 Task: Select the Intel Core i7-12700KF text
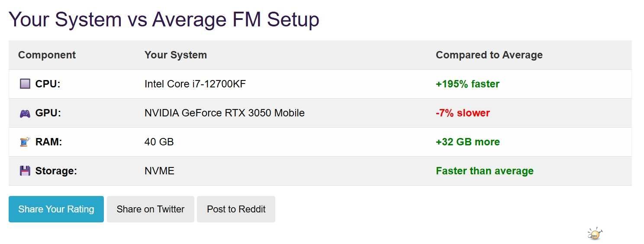[195, 84]
